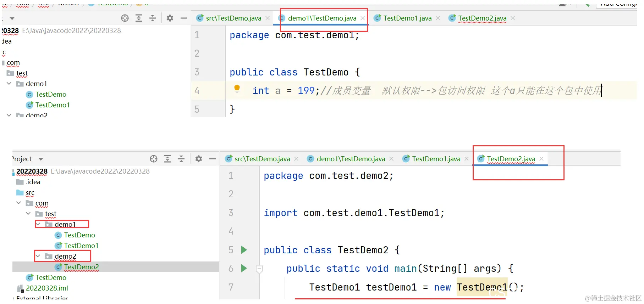Viewport: 644px width, 304px height.
Task: Collapse the test folder in lower project tree
Action: 28,214
